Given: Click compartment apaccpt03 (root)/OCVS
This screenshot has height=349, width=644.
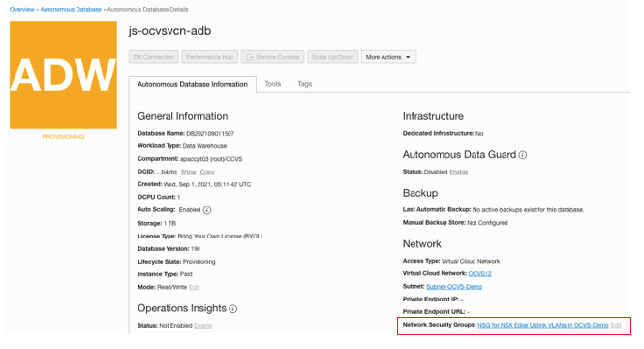Looking at the screenshot, I should click(x=211, y=159).
